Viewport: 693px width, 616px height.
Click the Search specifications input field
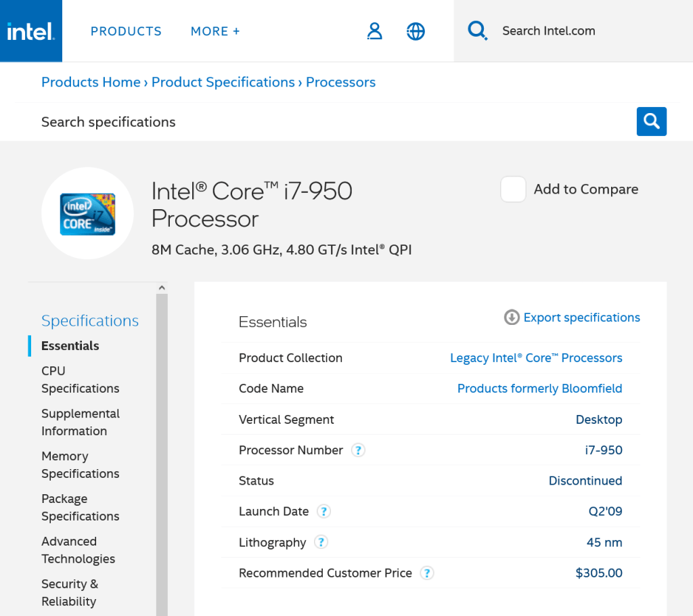pyautogui.click(x=325, y=122)
